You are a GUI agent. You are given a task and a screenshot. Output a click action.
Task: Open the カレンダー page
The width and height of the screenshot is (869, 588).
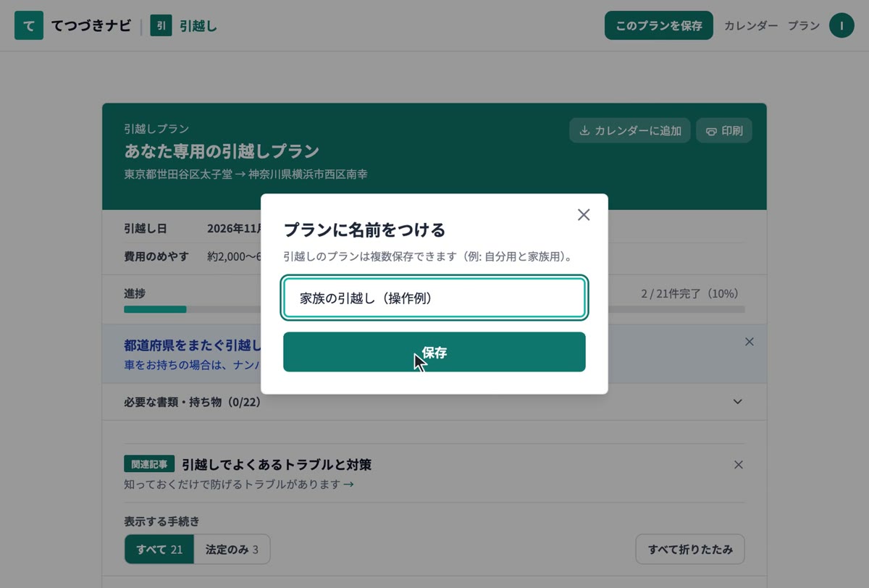tap(751, 26)
